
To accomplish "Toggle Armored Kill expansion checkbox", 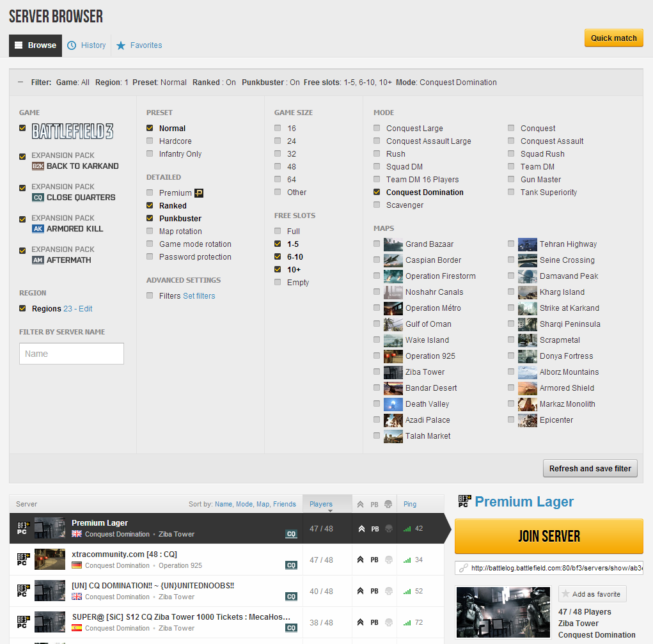I will click(x=22, y=219).
